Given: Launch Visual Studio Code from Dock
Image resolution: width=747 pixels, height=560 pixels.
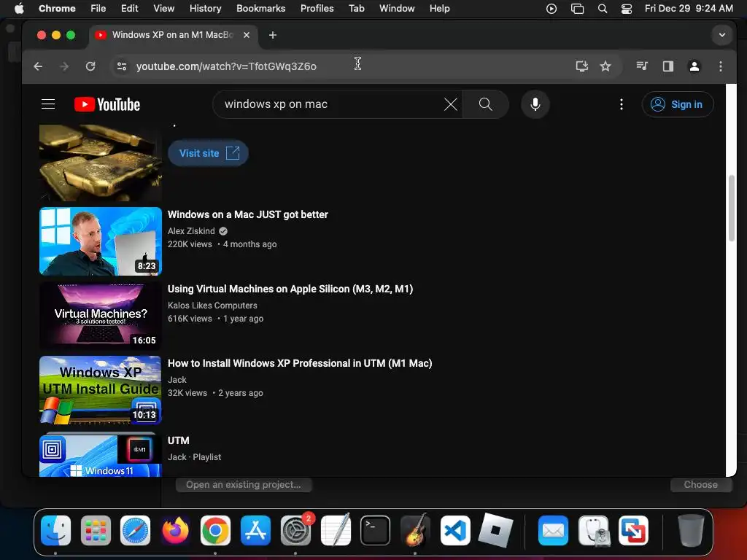Looking at the screenshot, I should [455, 530].
